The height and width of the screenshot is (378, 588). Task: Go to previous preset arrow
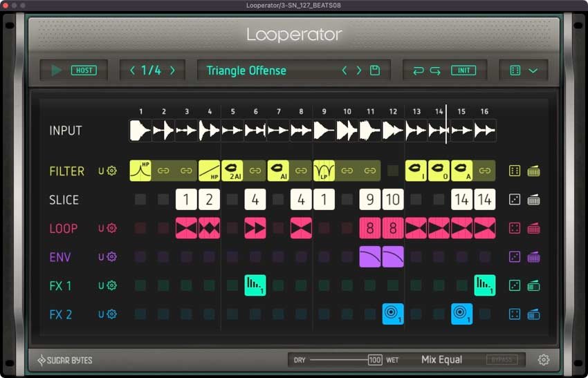(344, 70)
